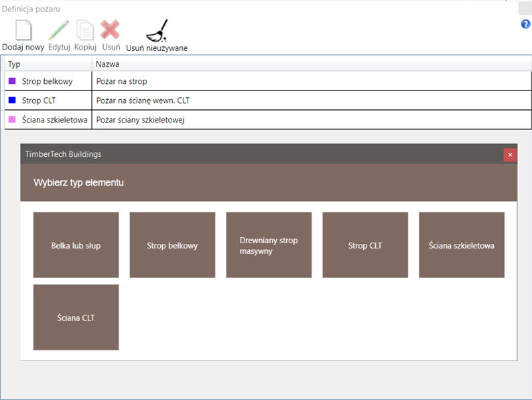Click the purple swatch for Strop belkowy

(x=12, y=81)
